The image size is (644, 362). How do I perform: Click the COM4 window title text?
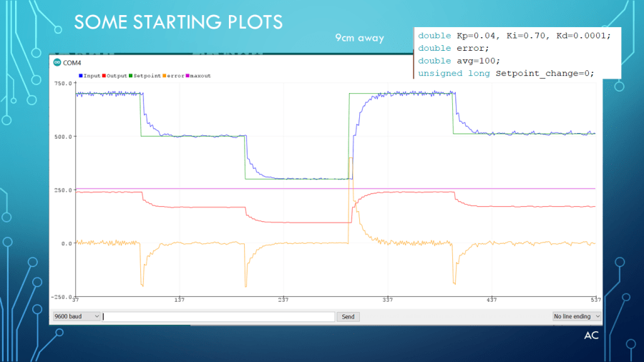tap(72, 63)
